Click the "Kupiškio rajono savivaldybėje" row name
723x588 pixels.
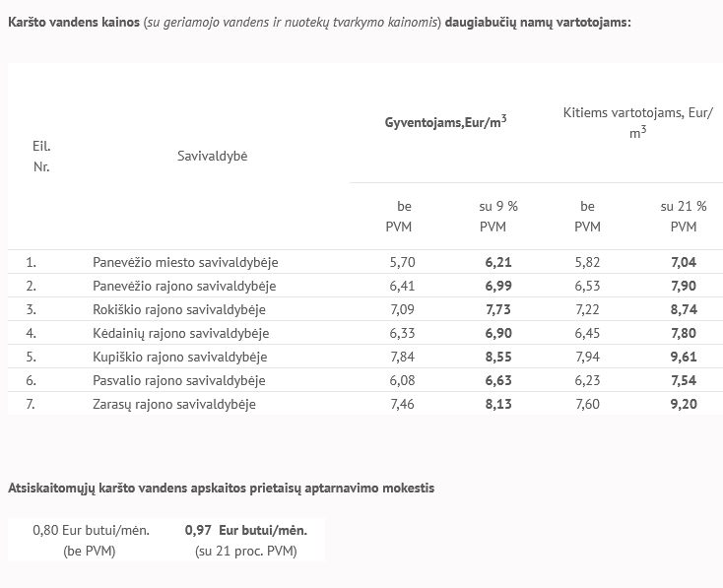click(x=179, y=357)
